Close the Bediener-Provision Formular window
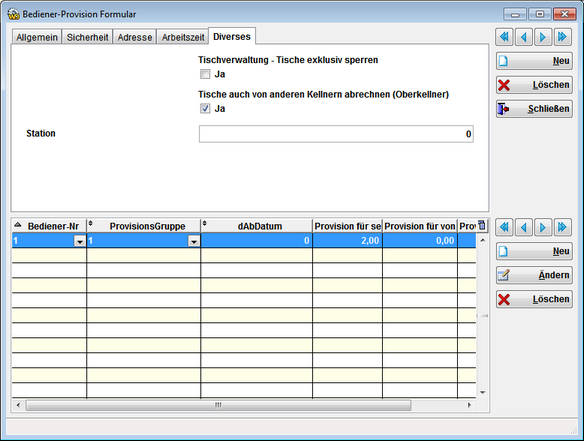This screenshot has width=584, height=441. coord(565,14)
